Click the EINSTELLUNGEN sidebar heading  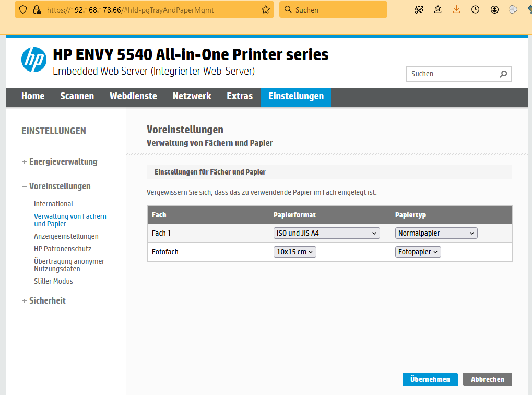54,131
